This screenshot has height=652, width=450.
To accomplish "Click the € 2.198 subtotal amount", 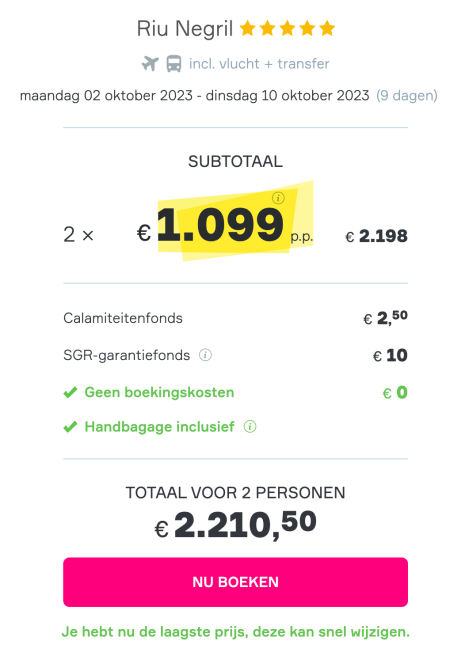I will click(x=376, y=236).
